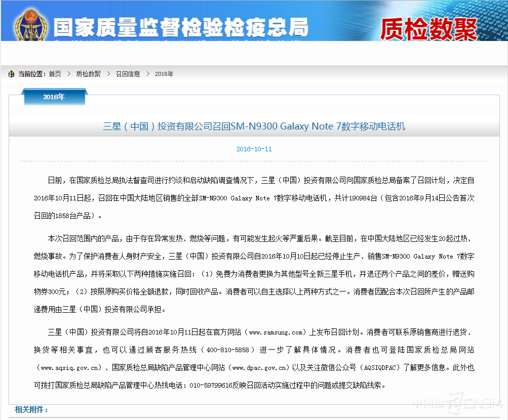Screen dimensions: 508x420
Task: Go to 质检数聚 breadcrumb link
Action: [88, 74]
